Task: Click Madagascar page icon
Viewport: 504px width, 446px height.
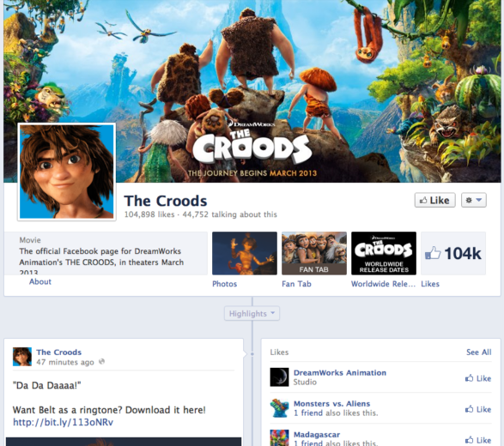Action: tap(279, 437)
